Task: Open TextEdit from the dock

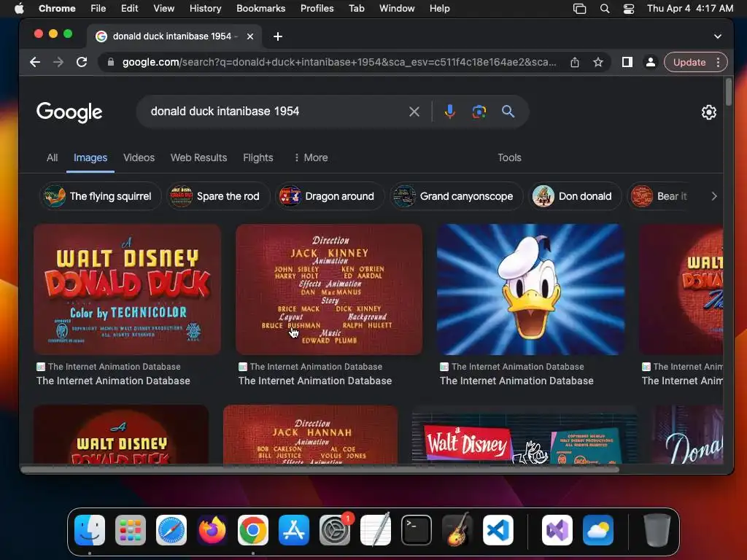Action: [376, 530]
